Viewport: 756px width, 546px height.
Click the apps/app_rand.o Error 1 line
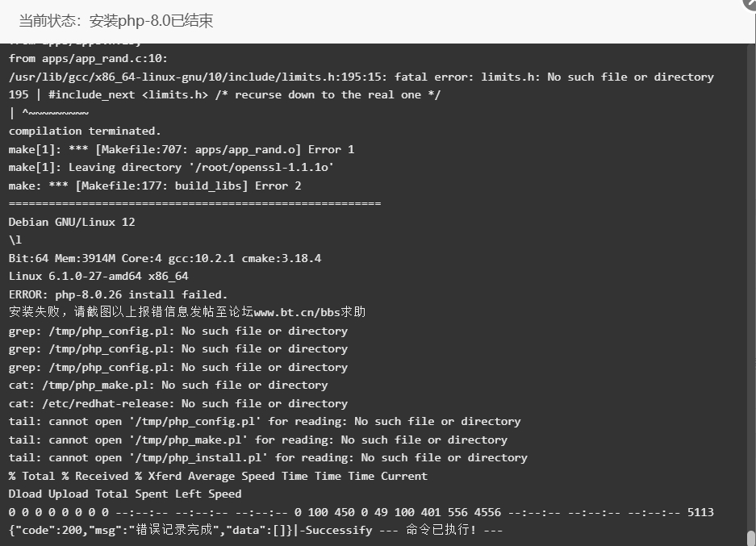tap(182, 149)
